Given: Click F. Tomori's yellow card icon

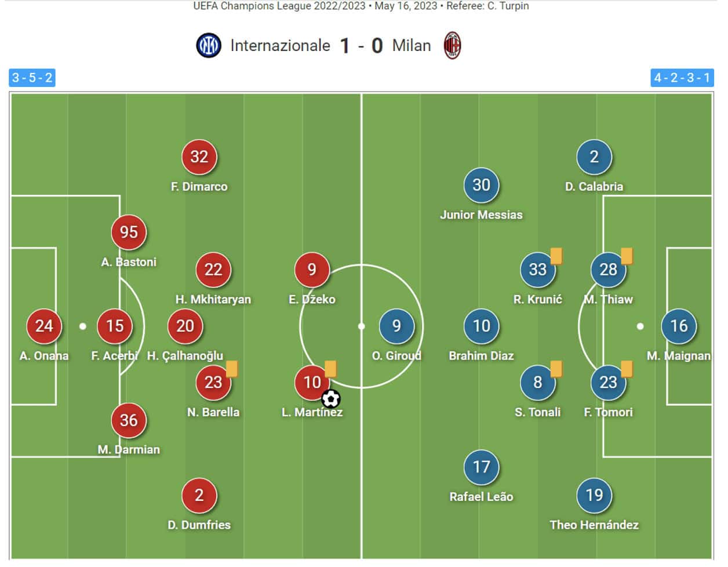Looking at the screenshot, I should [x=627, y=369].
